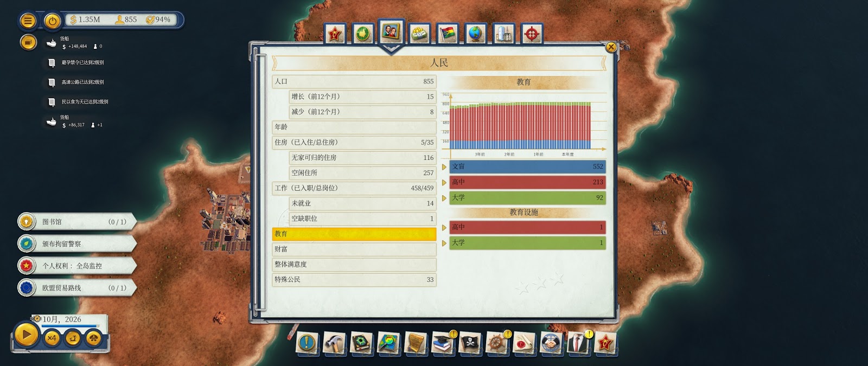Screen dimensions: 868x366
Task: Select the people portrait tab
Action: coord(391,33)
